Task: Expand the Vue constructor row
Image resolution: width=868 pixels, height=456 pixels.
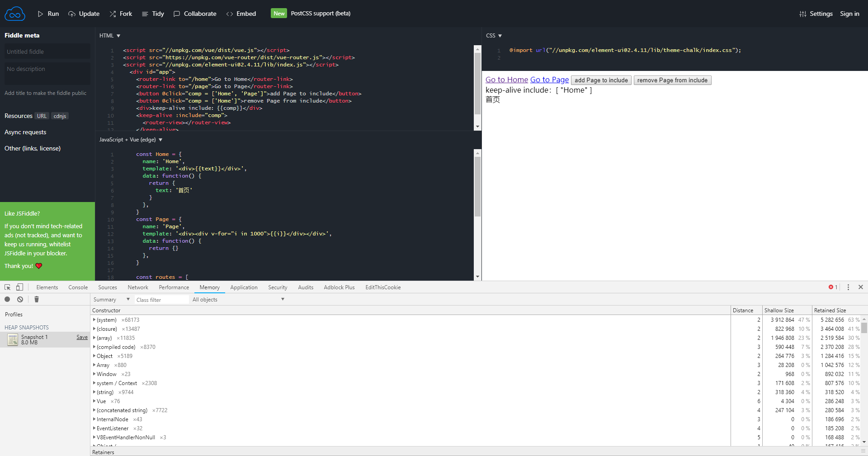Action: (x=94, y=401)
